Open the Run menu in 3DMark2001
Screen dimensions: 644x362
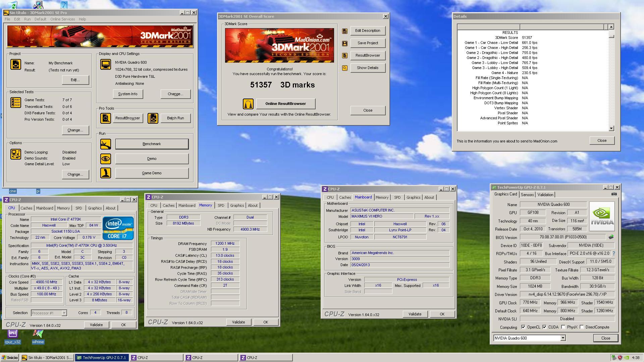pos(28,19)
